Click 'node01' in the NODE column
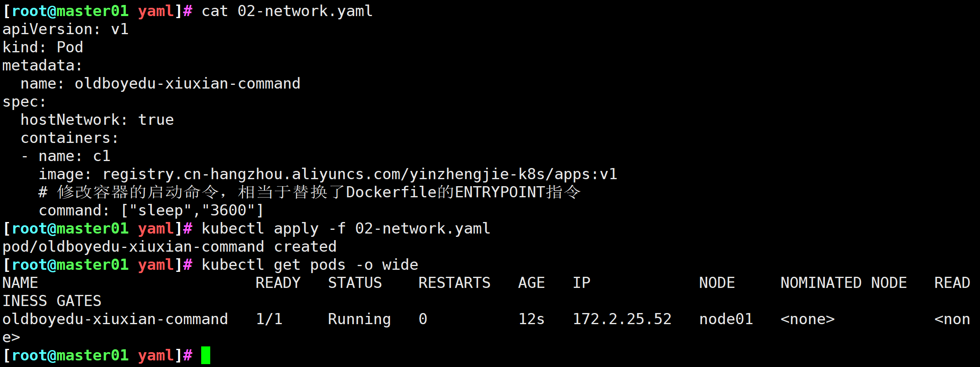The height and width of the screenshot is (367, 980). pyautogui.click(x=726, y=319)
